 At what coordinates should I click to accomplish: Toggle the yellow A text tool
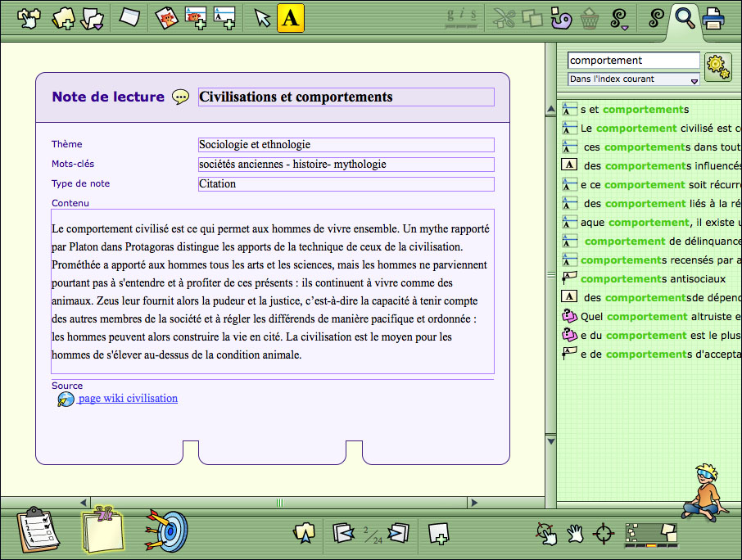[291, 18]
